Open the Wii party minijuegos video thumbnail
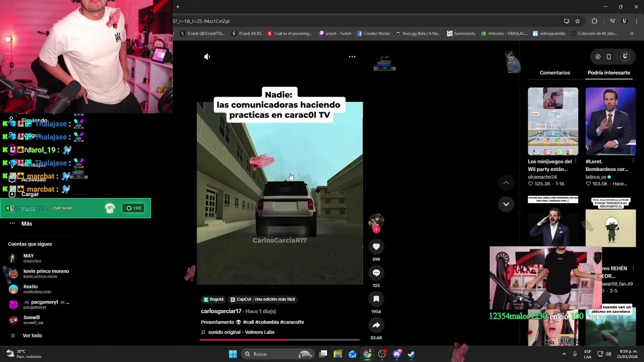The width and height of the screenshot is (644, 362). pos(553,122)
